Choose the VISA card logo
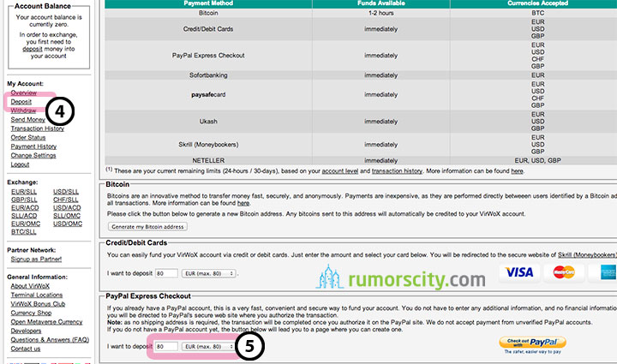Screen dimensions: 617x364 click(x=519, y=272)
